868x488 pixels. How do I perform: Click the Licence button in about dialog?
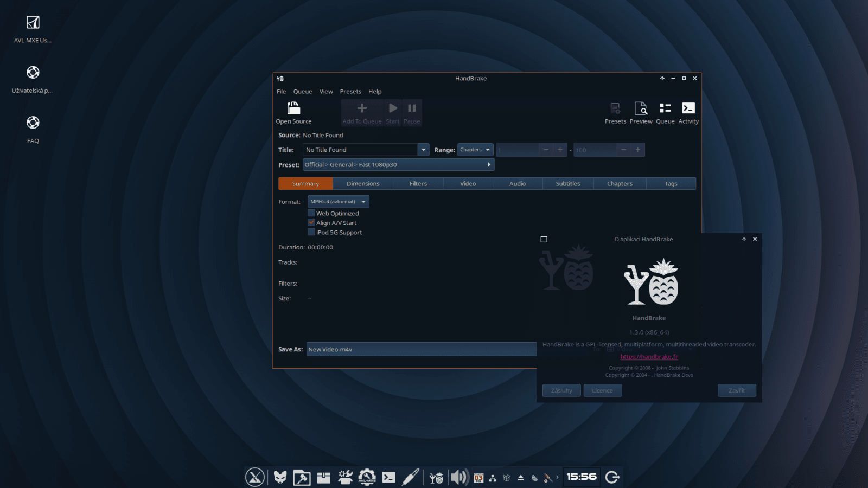pos(602,390)
